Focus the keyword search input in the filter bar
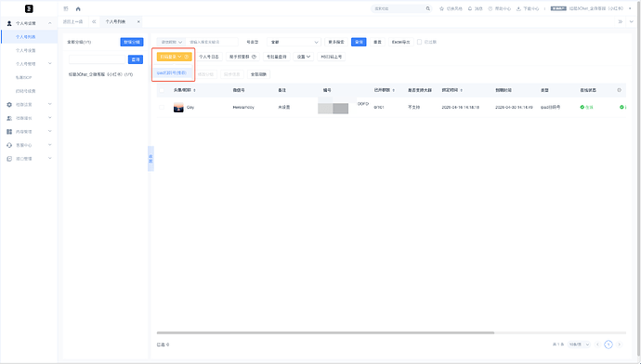 pyautogui.click(x=212, y=42)
